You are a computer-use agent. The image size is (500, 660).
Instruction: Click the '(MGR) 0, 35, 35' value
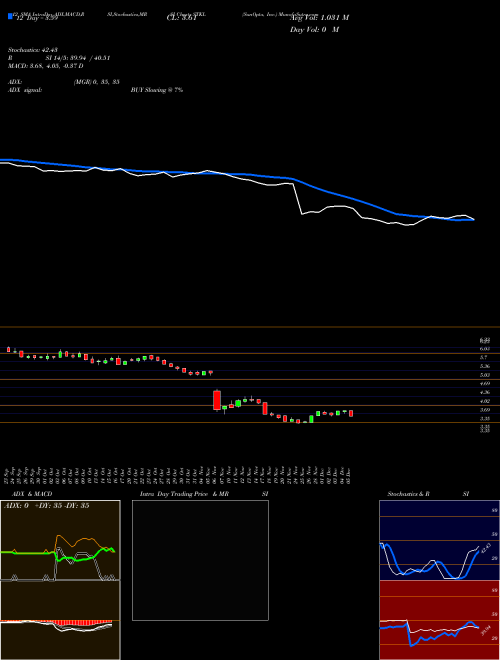click(x=96, y=82)
